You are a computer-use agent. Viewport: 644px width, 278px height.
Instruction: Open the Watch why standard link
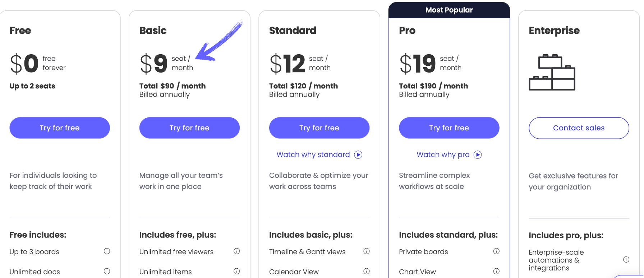tap(319, 154)
